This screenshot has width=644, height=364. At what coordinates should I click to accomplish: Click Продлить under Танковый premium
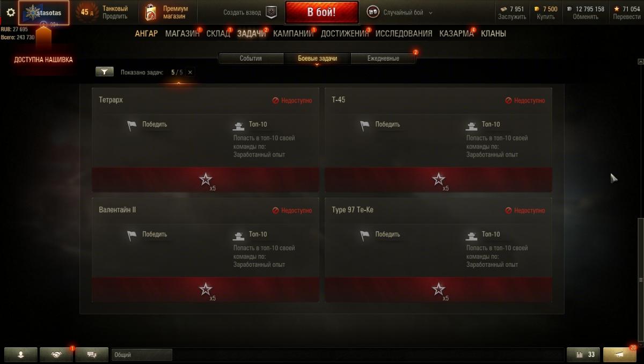[115, 17]
